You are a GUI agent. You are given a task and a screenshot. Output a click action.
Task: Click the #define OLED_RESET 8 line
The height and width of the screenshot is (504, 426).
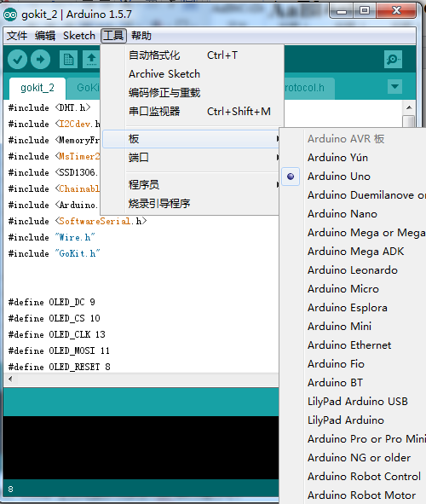pyautogui.click(x=60, y=367)
